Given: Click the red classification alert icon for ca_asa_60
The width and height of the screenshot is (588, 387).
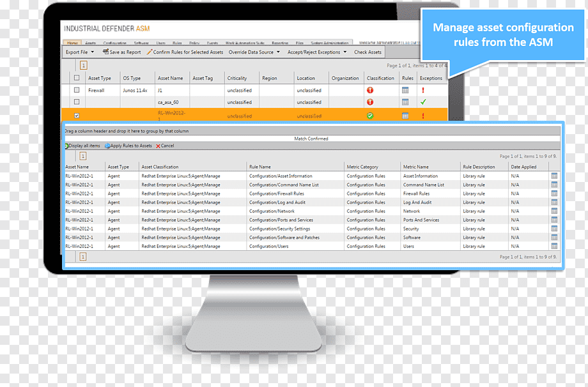Looking at the screenshot, I should 370,102.
